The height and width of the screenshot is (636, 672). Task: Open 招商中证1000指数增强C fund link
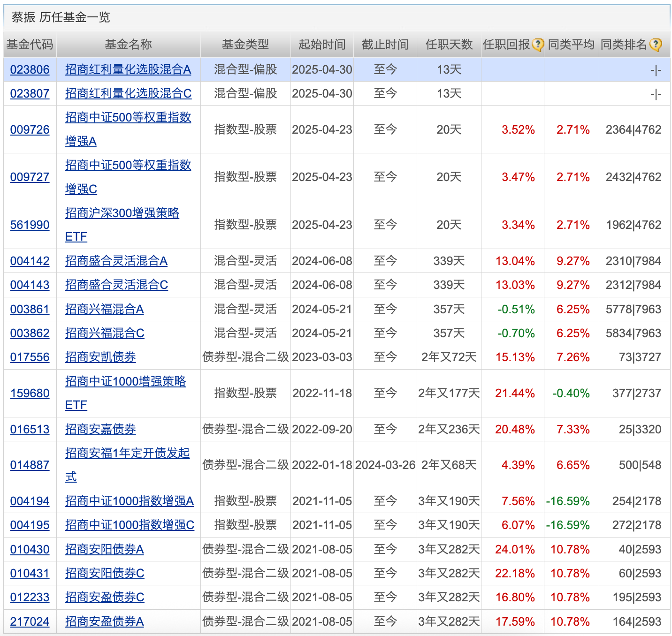tap(130, 525)
